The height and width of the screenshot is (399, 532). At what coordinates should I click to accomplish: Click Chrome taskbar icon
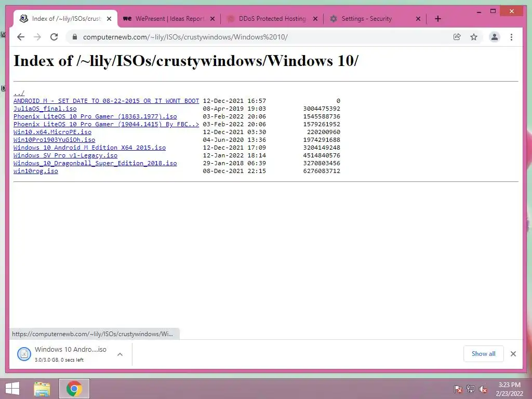(74, 389)
